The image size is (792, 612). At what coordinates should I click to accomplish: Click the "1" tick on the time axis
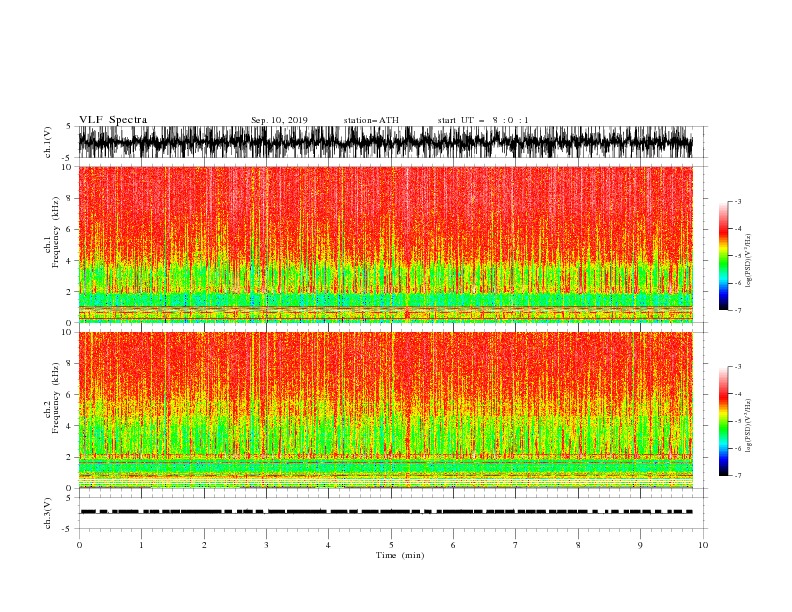[x=141, y=545]
